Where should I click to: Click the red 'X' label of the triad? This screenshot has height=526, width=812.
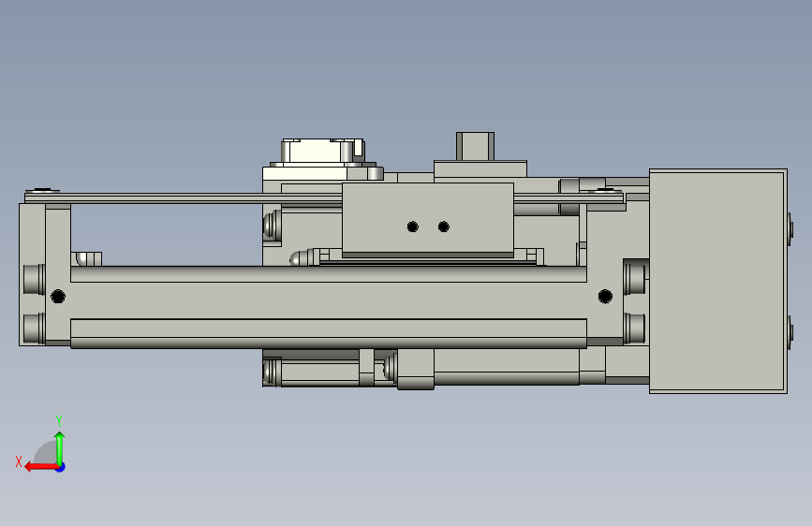19,461
